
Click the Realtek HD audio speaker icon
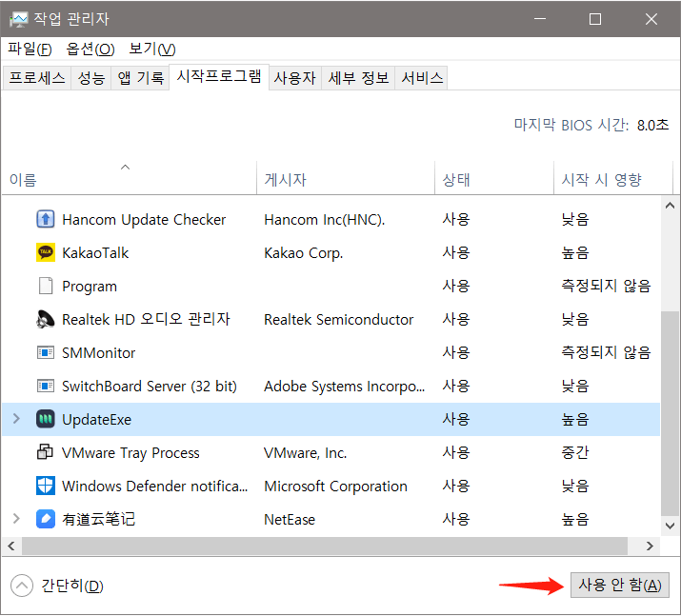46,320
